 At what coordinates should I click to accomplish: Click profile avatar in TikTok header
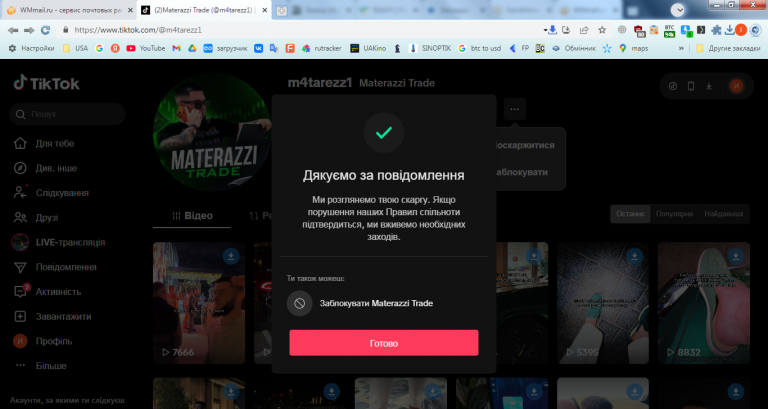736,86
